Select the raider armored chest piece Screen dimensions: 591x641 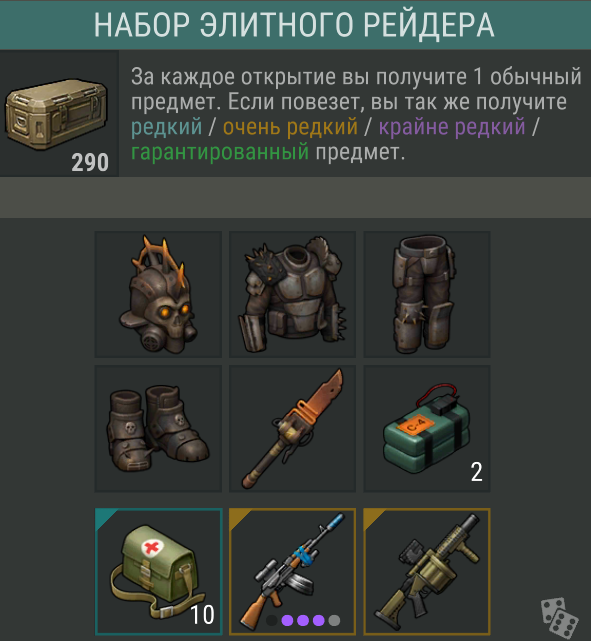pyautogui.click(x=292, y=294)
